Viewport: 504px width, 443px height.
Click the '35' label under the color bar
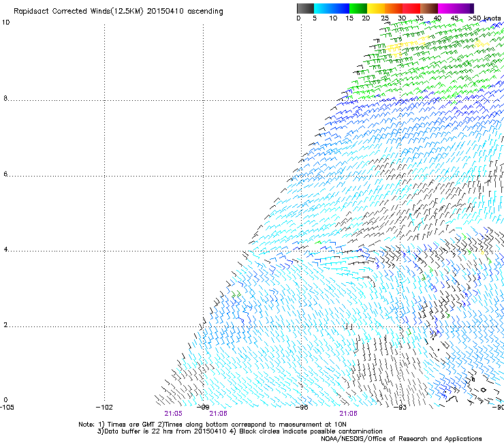tap(420, 18)
